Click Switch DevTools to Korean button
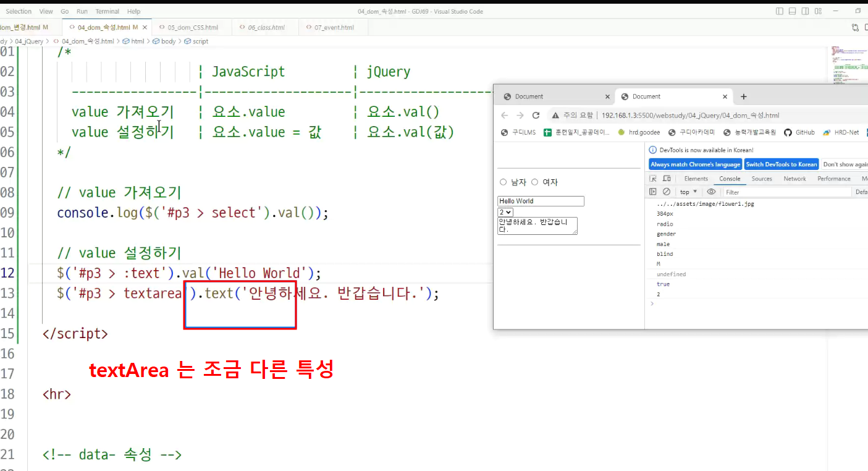Viewport: 868px width, 471px height. coord(782,164)
